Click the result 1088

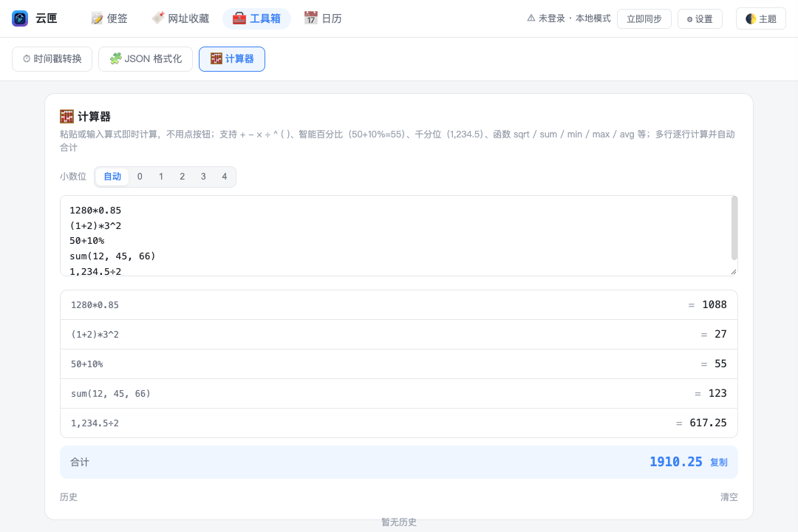pyautogui.click(x=715, y=304)
